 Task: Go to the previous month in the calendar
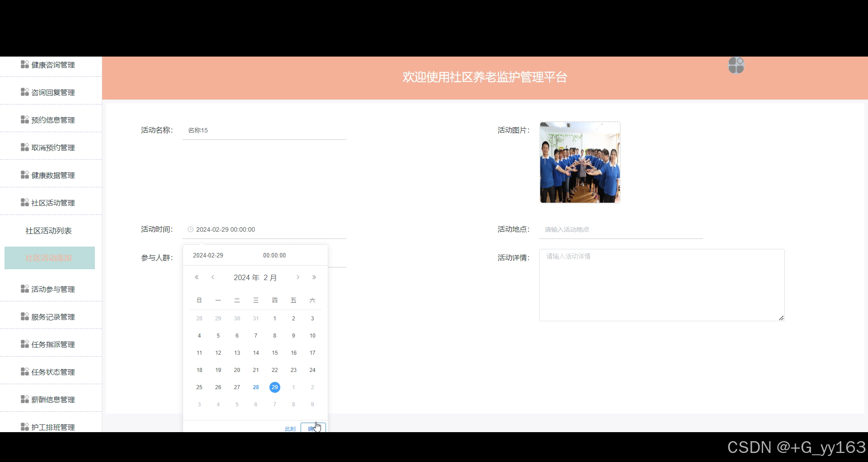point(212,277)
